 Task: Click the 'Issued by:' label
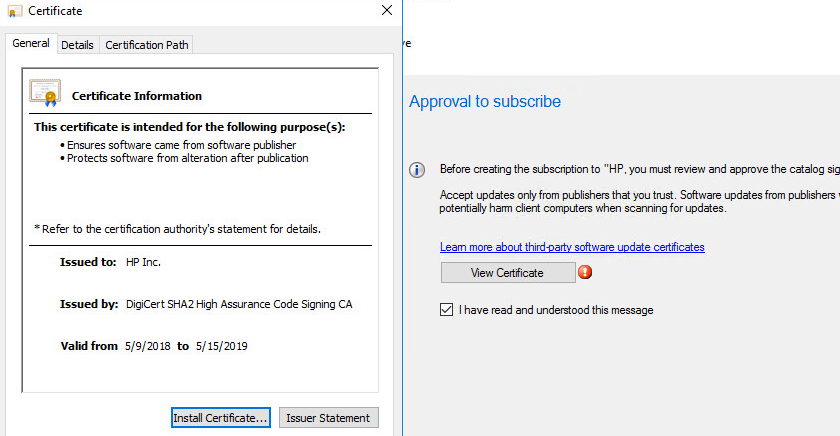click(x=89, y=304)
